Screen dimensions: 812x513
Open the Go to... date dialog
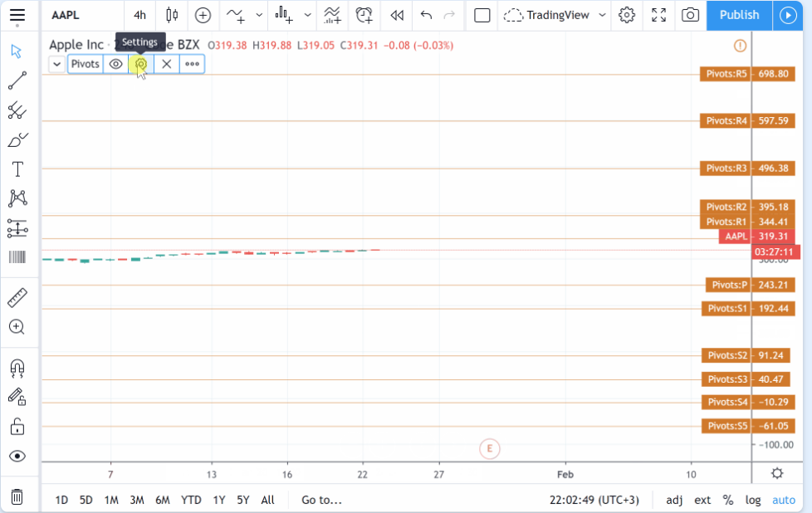[321, 500]
